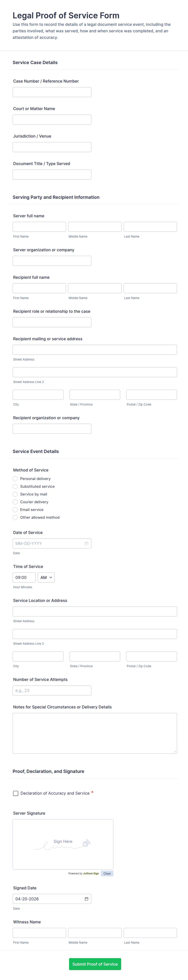Viewport: 188px width, 980px height.
Task: Click the Court or Matter Name field
Action: tap(52, 120)
